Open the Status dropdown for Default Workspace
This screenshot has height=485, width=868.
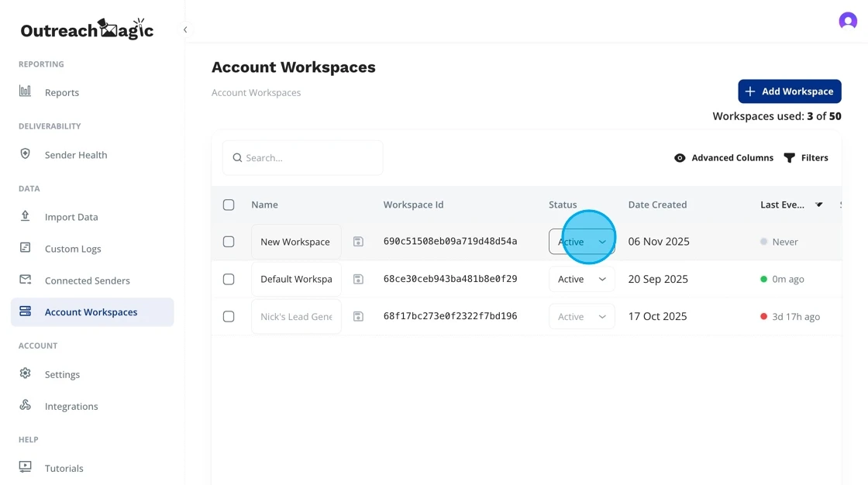click(582, 279)
